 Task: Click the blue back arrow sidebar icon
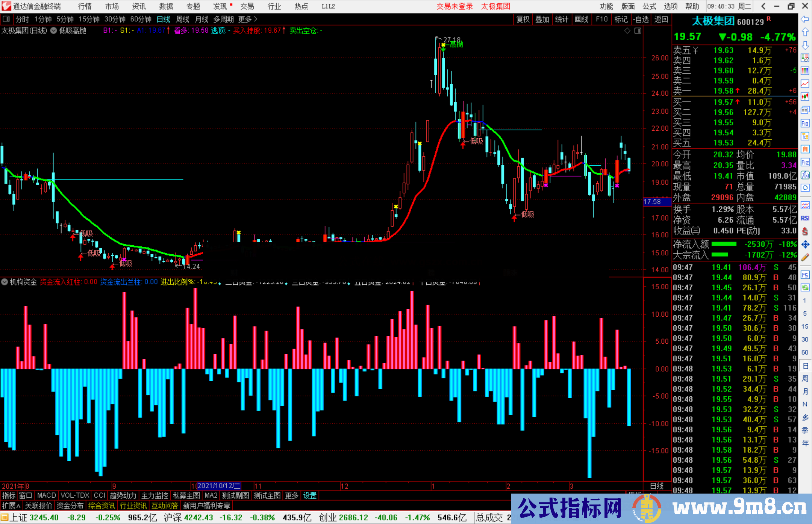click(x=805, y=19)
